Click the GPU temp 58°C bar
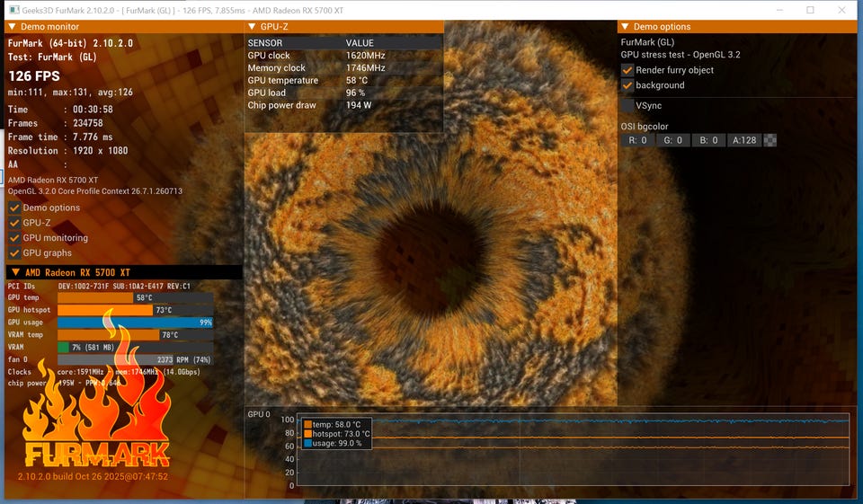The image size is (863, 504). click(x=136, y=297)
